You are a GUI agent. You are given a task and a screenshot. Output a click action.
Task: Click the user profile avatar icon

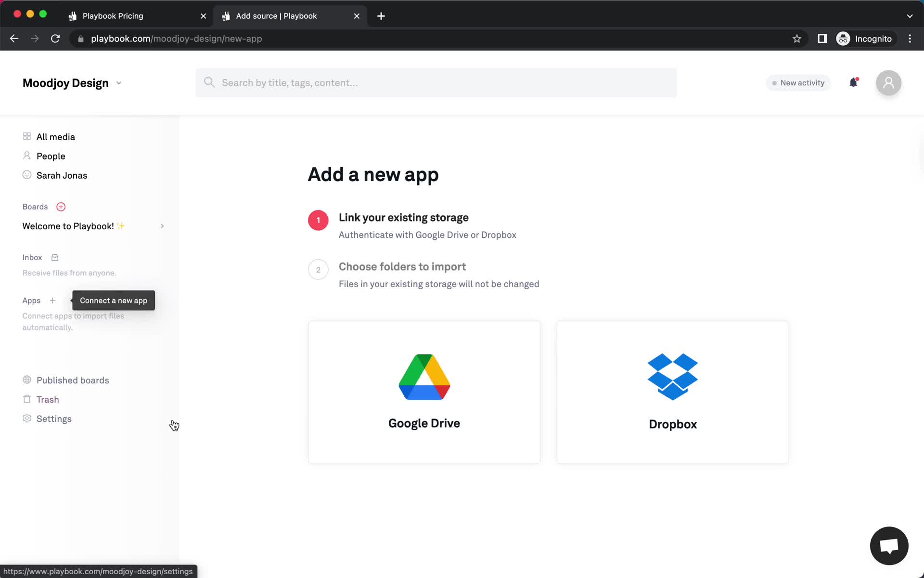pos(888,82)
